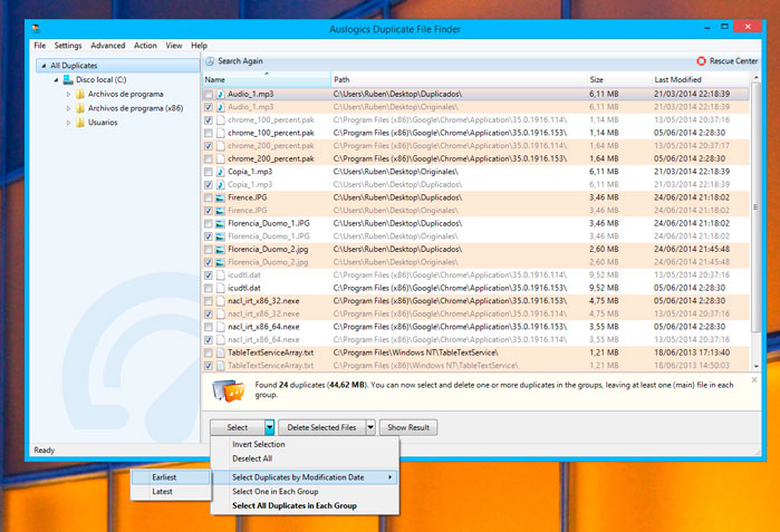Image resolution: width=780 pixels, height=532 pixels.
Task: Click the file icon of nacl_irt_x86_32.nexe dated 05/06/2014
Action: click(220, 301)
